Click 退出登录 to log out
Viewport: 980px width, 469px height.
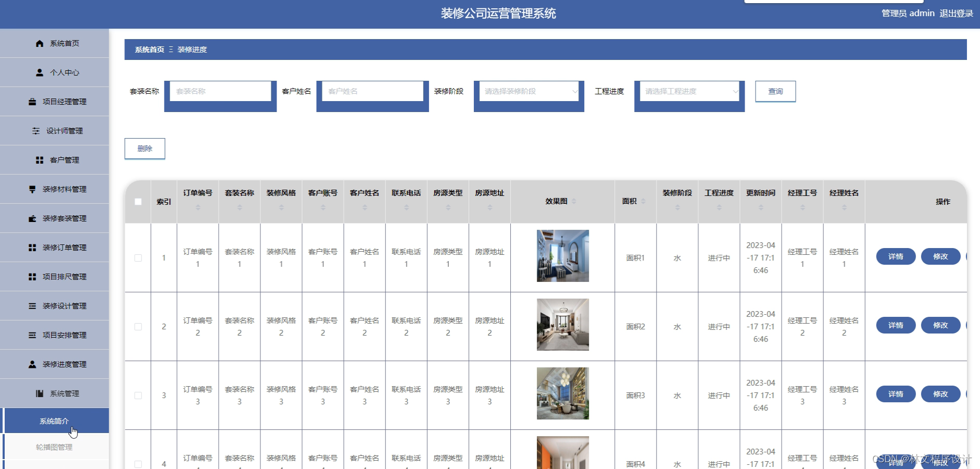(x=956, y=14)
